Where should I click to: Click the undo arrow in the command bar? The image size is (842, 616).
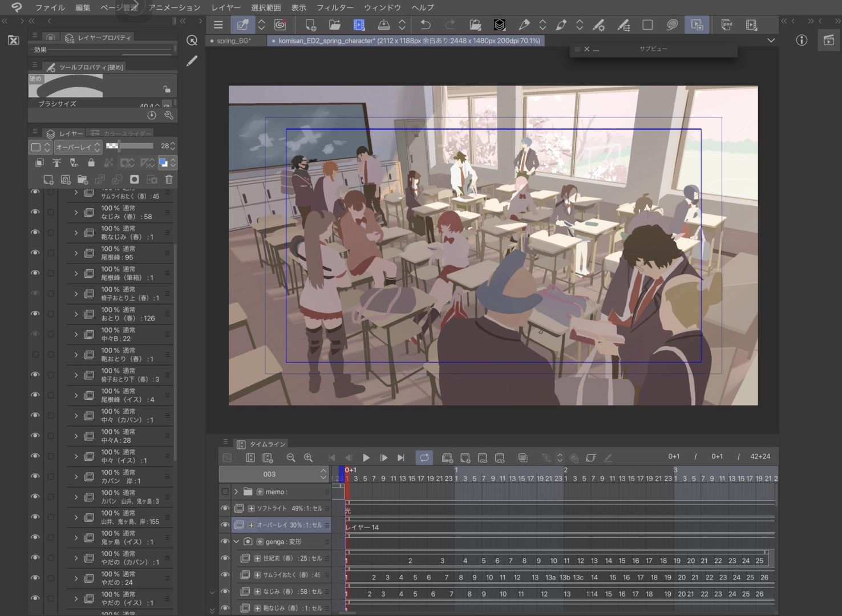click(x=425, y=25)
